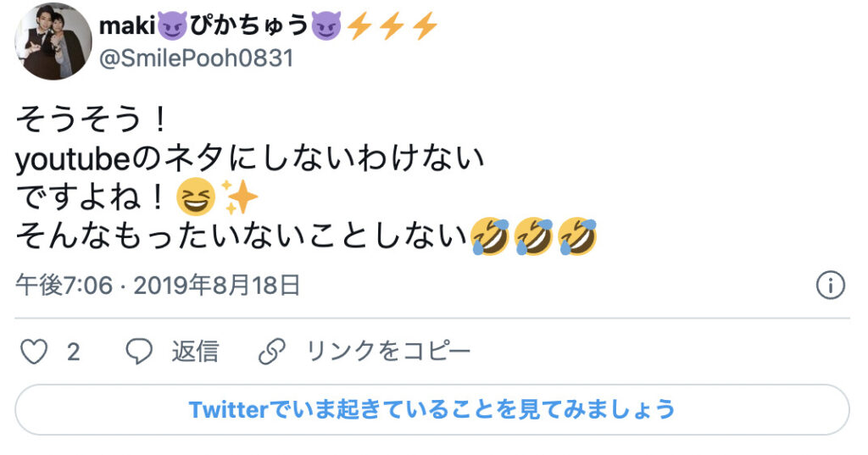The height and width of the screenshot is (455, 868).
Task: Click リンクをコピー to copy link
Action: (x=388, y=352)
